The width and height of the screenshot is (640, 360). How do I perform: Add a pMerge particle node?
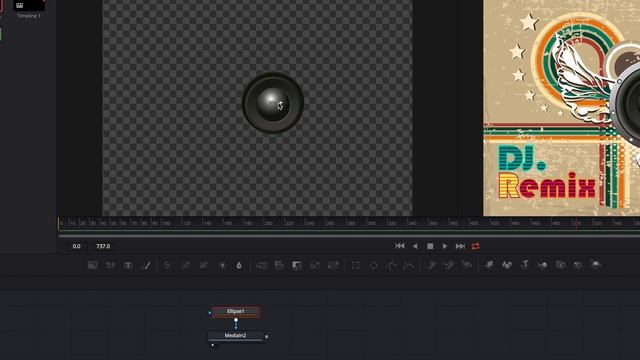(449, 265)
